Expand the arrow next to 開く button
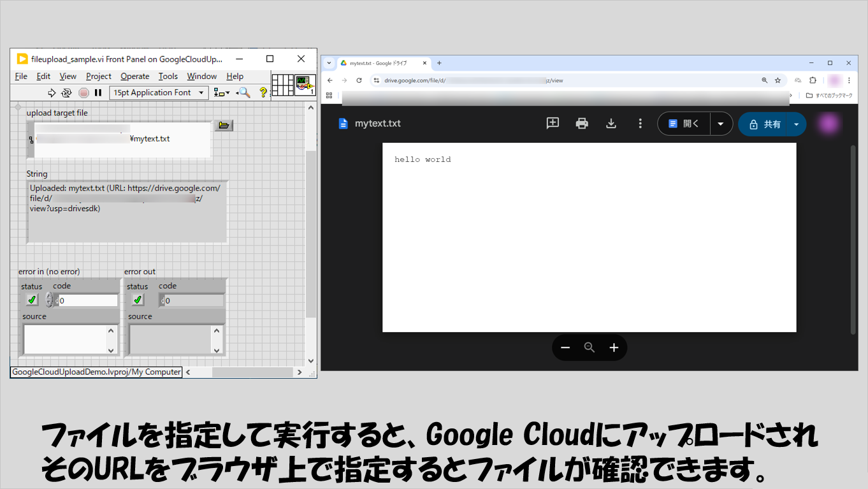Image resolution: width=868 pixels, height=489 pixels. click(721, 124)
